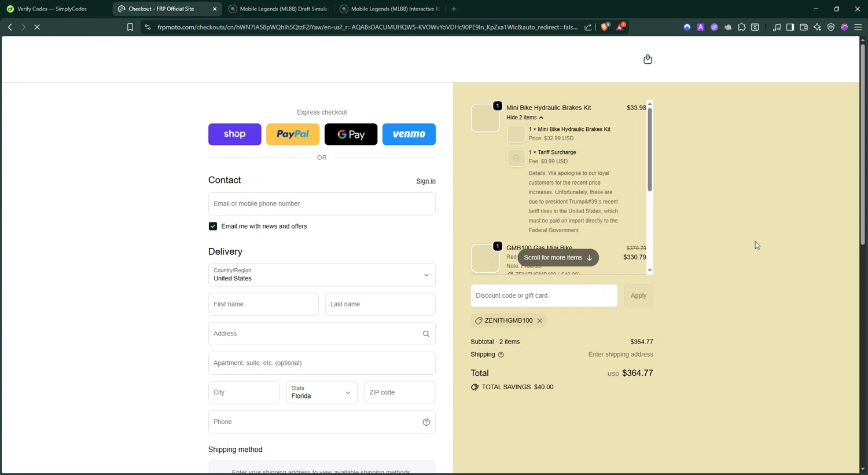Open the browser Extensions puzzle icon
The width and height of the screenshot is (868, 475).
[x=741, y=27]
